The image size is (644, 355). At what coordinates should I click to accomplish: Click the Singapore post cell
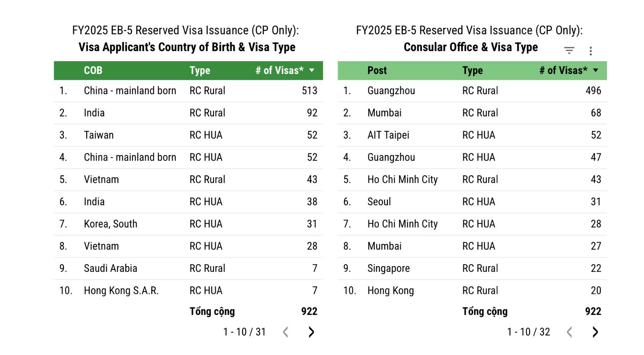click(x=388, y=268)
